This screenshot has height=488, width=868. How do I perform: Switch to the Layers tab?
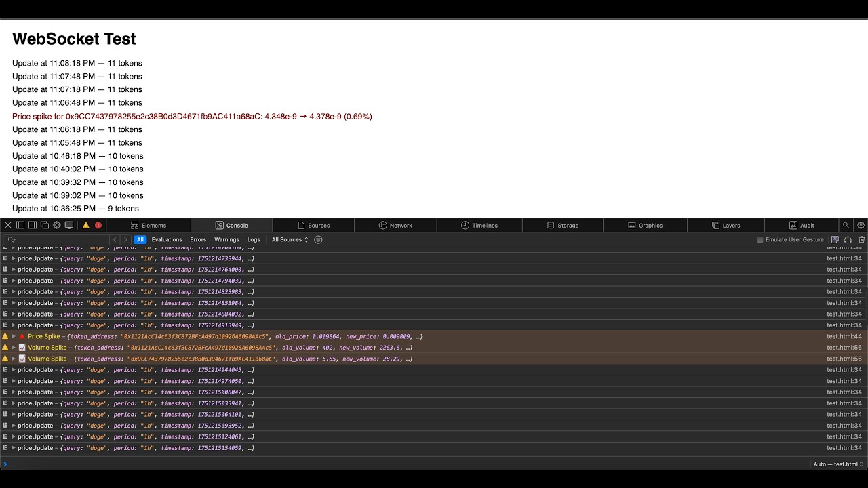[x=726, y=225]
